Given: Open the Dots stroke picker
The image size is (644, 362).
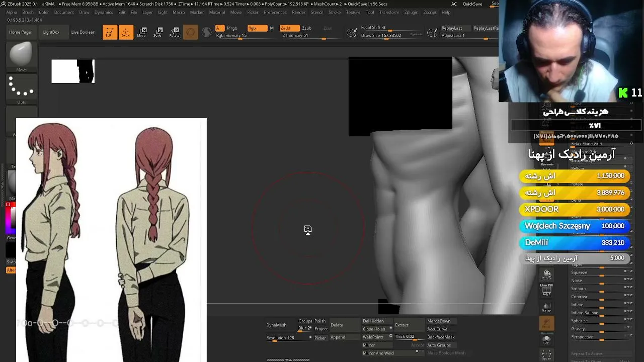Looking at the screenshot, I should point(21,89).
